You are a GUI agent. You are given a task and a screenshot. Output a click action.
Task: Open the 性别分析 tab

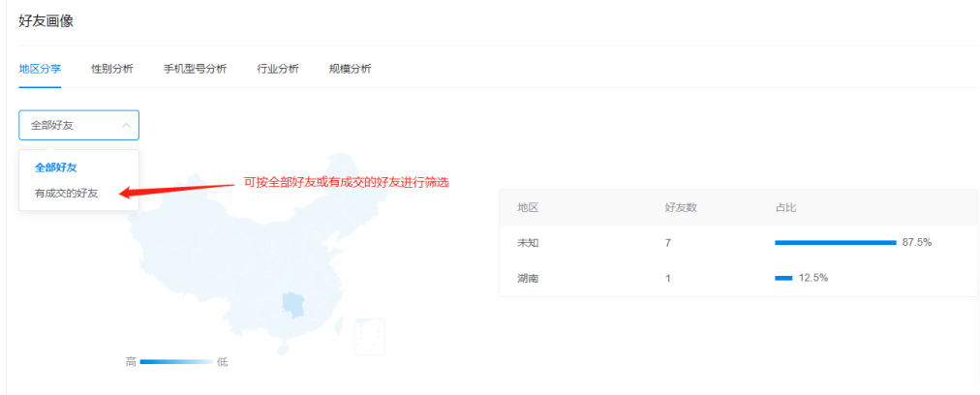pos(112,69)
